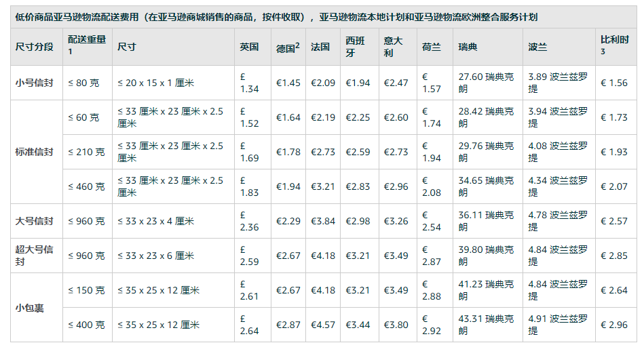
Task: Click the ≤ 80 克 weight cell
Action: tap(83, 83)
